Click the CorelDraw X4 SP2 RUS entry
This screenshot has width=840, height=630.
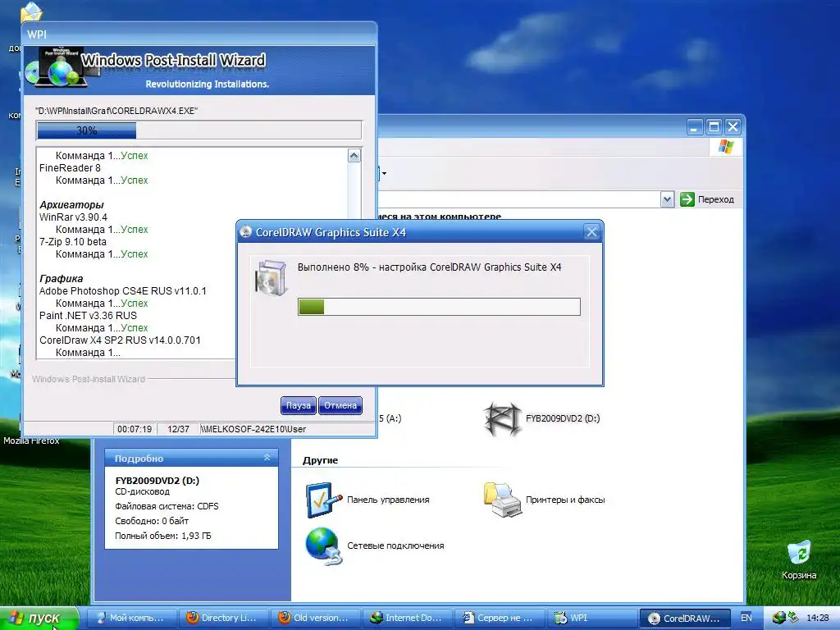click(120, 340)
